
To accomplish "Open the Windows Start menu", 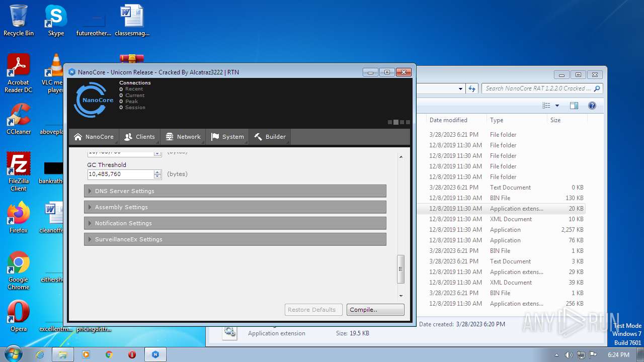I will pyautogui.click(x=13, y=354).
